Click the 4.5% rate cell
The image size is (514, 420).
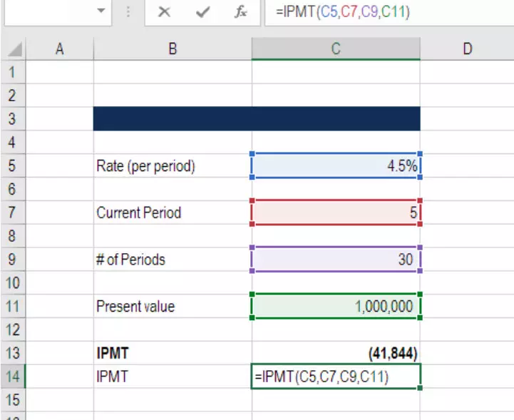(336, 165)
